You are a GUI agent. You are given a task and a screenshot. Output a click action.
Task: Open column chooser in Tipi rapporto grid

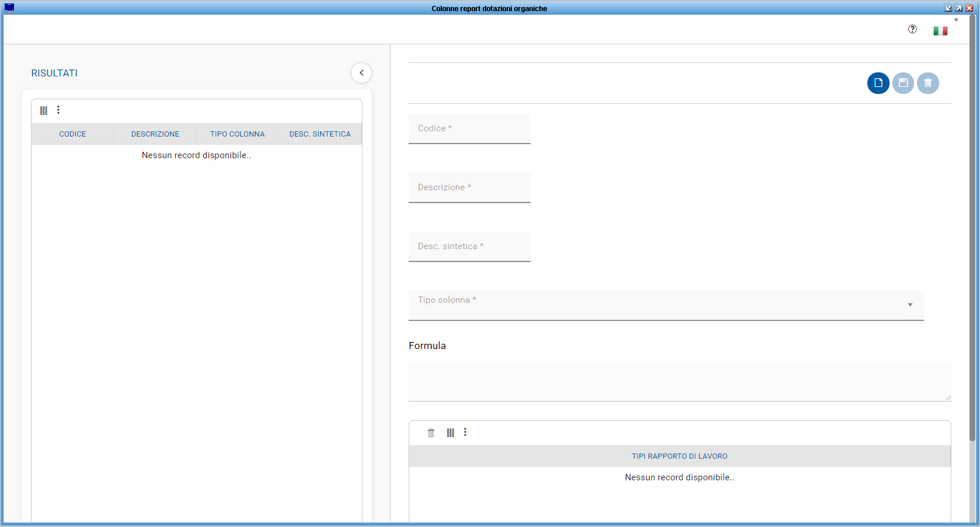451,433
